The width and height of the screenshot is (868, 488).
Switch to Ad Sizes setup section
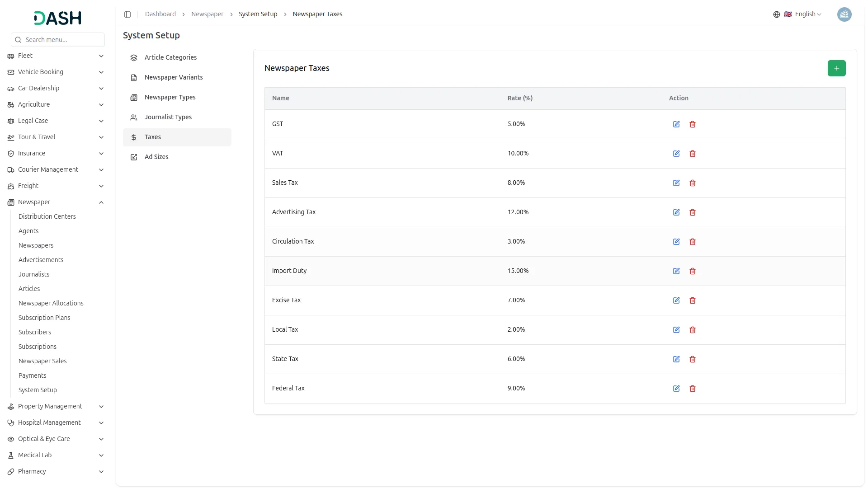[156, 157]
